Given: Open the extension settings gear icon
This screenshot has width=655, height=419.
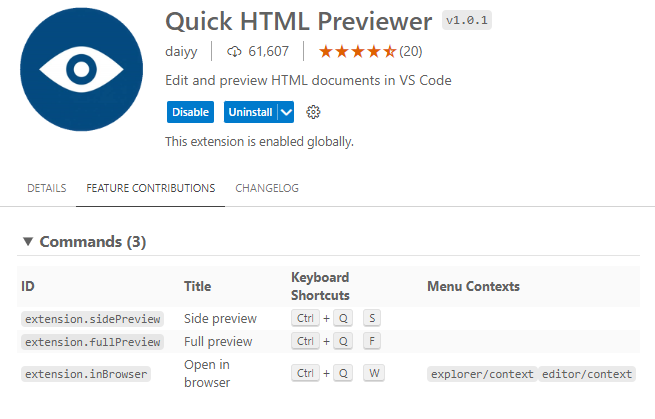Looking at the screenshot, I should point(313,112).
